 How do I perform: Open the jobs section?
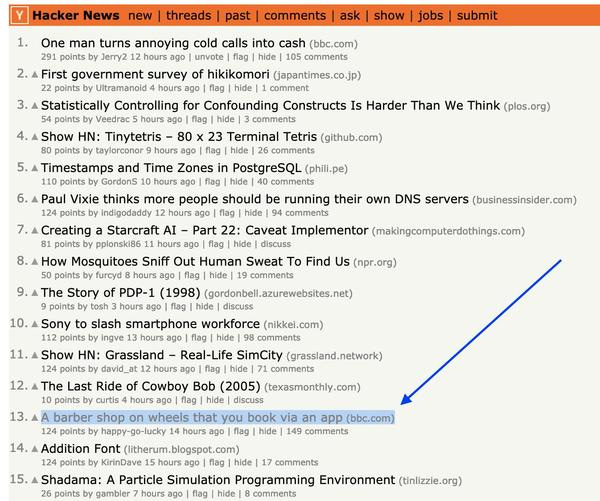pyautogui.click(x=430, y=16)
